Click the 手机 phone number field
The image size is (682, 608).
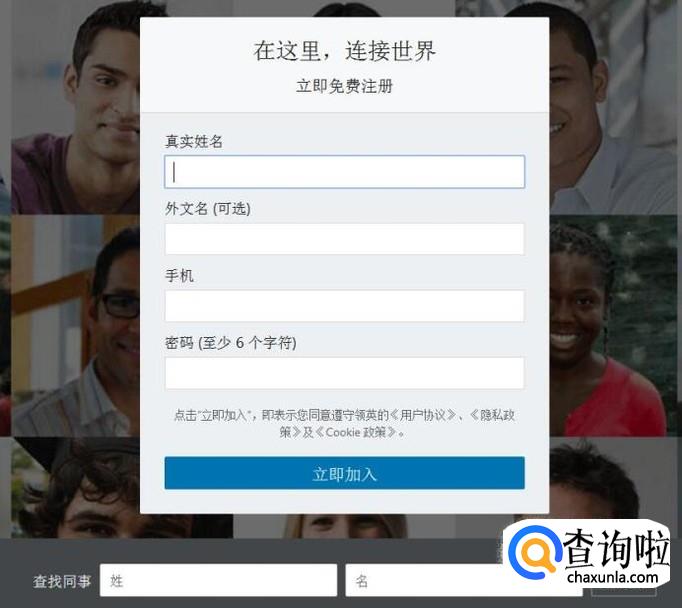(x=344, y=306)
